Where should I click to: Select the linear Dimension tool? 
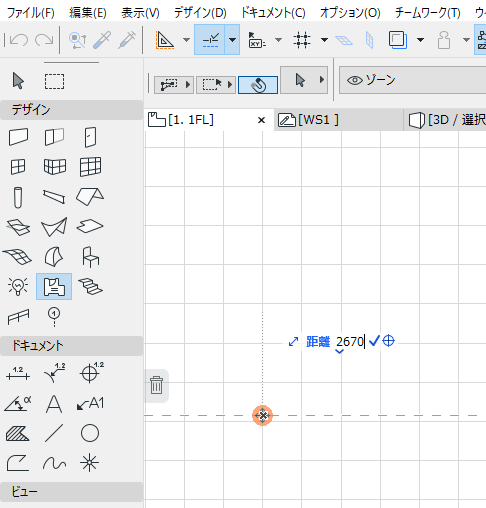18,374
